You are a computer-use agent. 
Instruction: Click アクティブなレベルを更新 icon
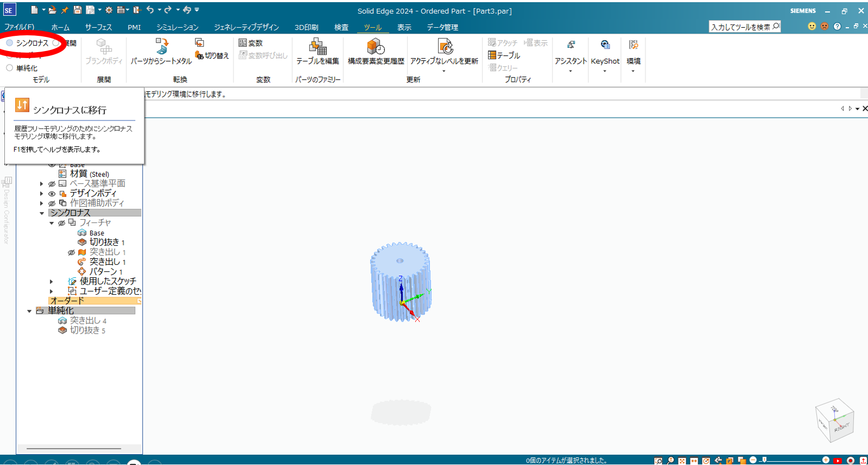coord(445,47)
